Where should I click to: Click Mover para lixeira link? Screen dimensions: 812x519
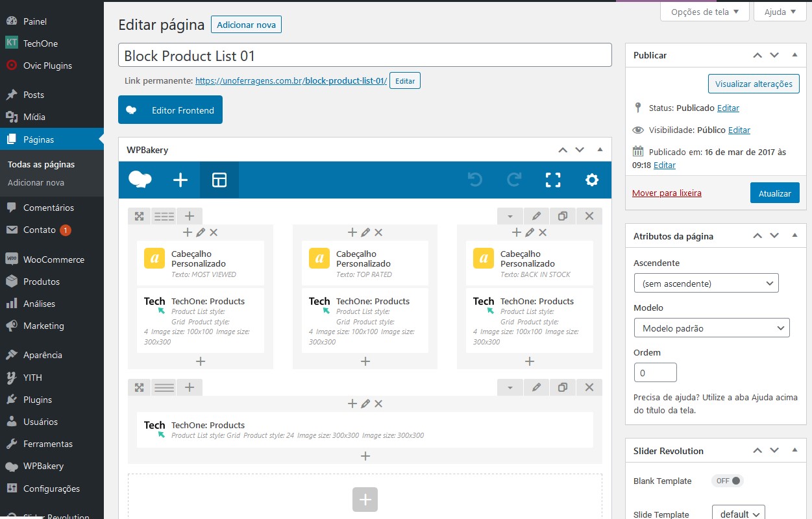[x=667, y=193]
